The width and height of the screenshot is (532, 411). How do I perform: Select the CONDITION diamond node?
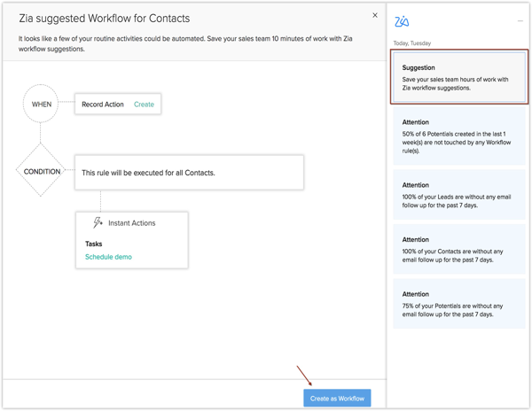41,172
